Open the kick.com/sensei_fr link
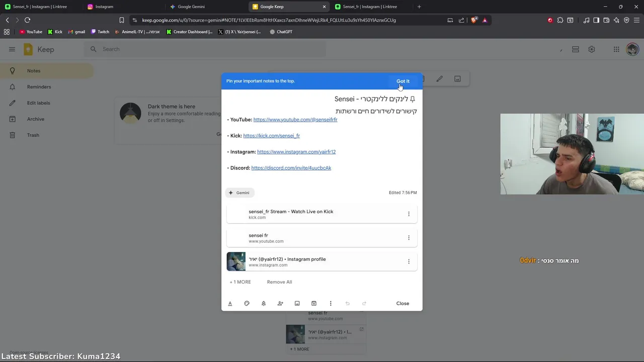Viewport: 644px width, 362px height. coord(271,136)
